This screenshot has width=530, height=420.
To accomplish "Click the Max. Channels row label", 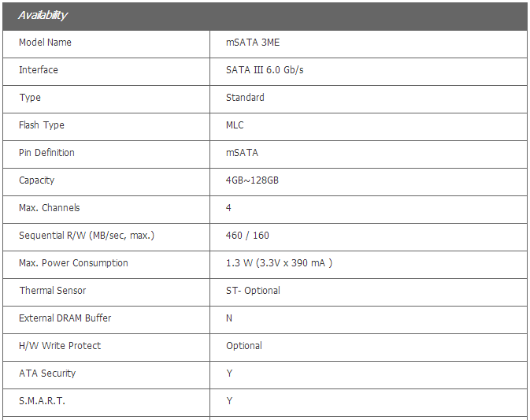I will click(50, 208).
